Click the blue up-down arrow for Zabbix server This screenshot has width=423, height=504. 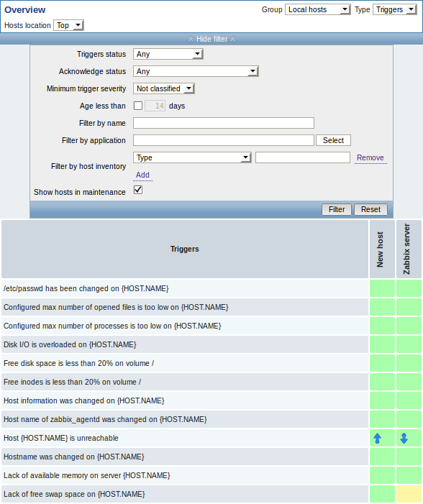[x=404, y=438]
